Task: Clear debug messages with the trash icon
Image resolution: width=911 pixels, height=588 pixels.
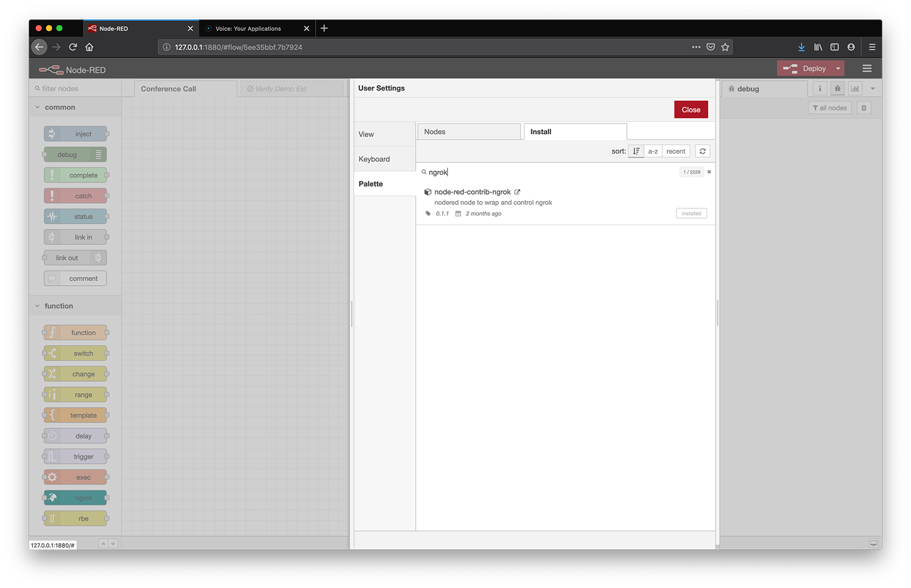Action: pos(864,108)
